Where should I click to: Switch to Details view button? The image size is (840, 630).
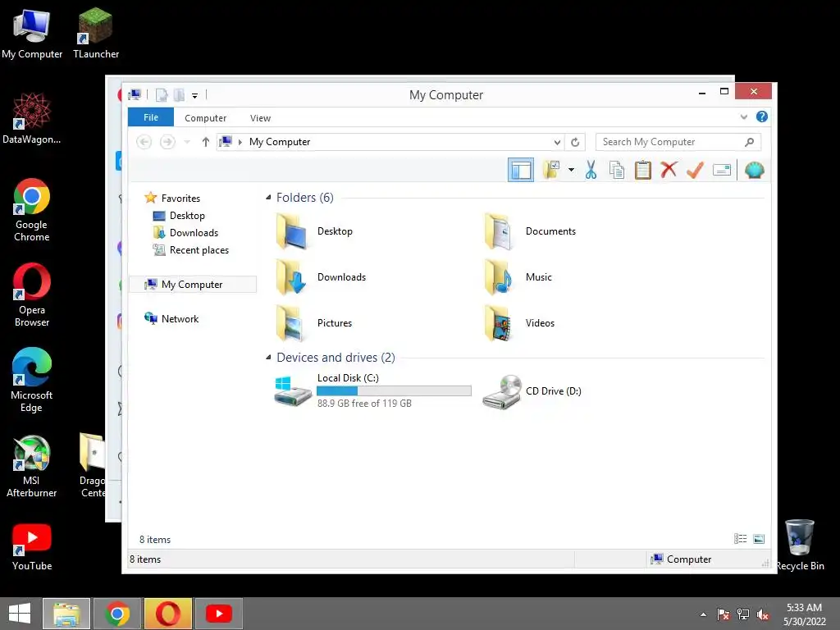741,539
